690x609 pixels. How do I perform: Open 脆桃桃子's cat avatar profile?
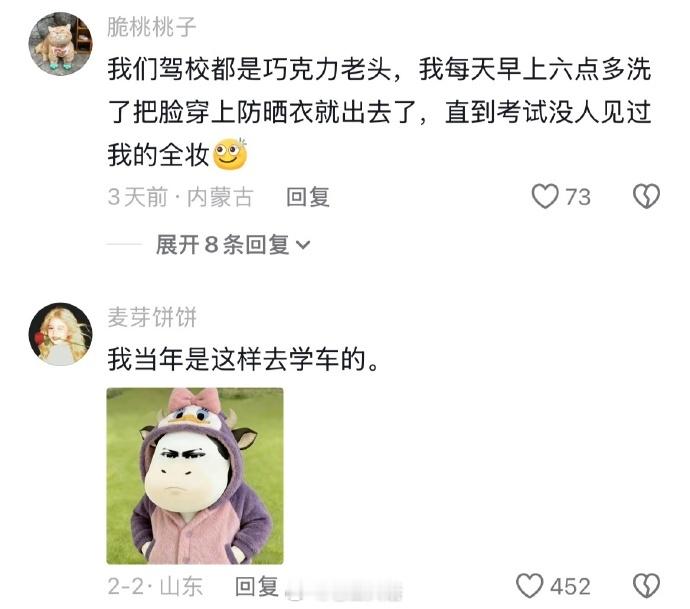(x=60, y=44)
